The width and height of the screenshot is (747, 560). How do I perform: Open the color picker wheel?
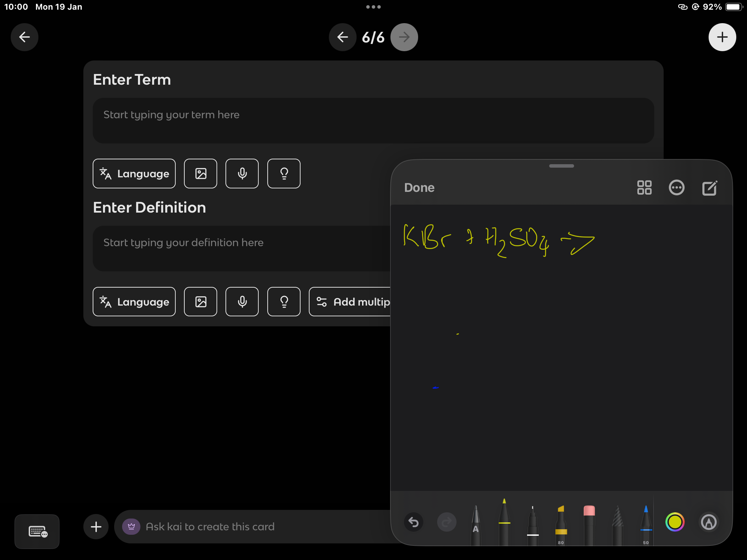click(x=675, y=522)
